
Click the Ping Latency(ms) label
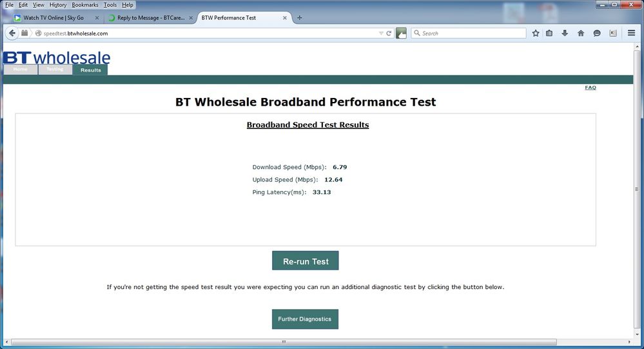point(279,192)
